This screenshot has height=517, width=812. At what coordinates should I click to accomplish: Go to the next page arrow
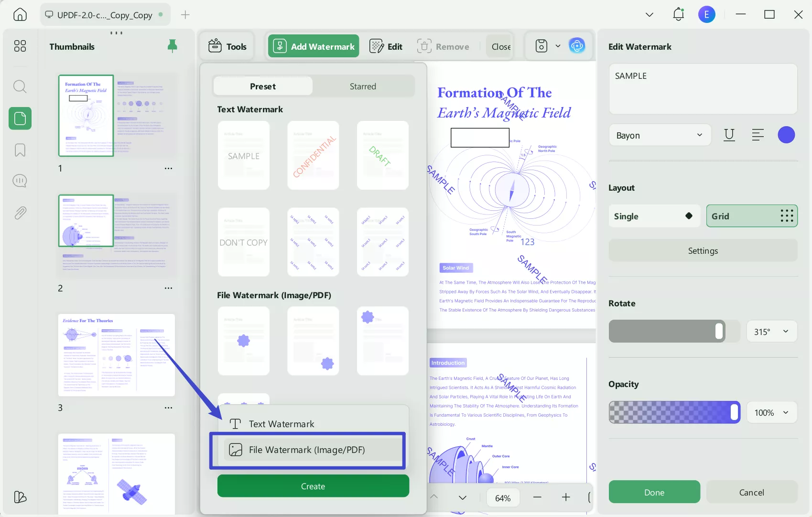coord(463,497)
